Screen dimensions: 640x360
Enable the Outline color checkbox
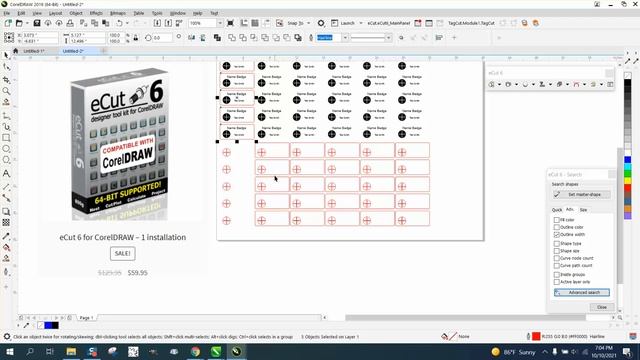pyautogui.click(x=556, y=227)
